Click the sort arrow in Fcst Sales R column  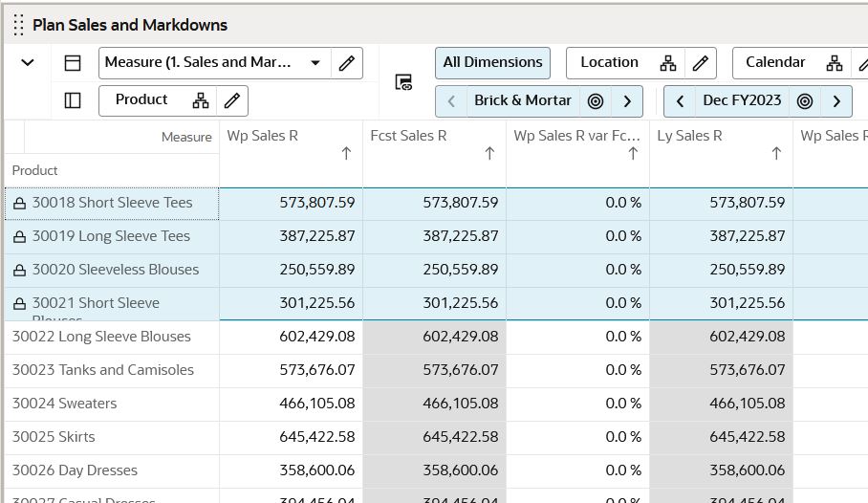point(489,153)
